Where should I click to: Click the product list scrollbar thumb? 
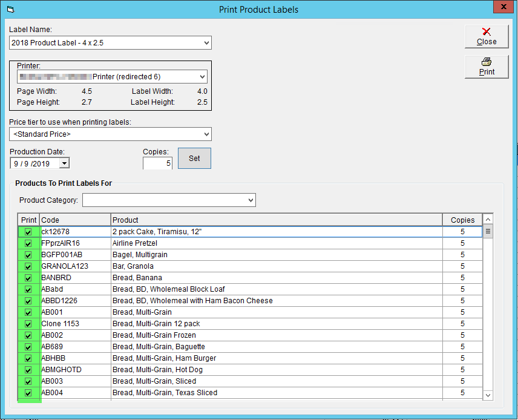[x=488, y=231]
